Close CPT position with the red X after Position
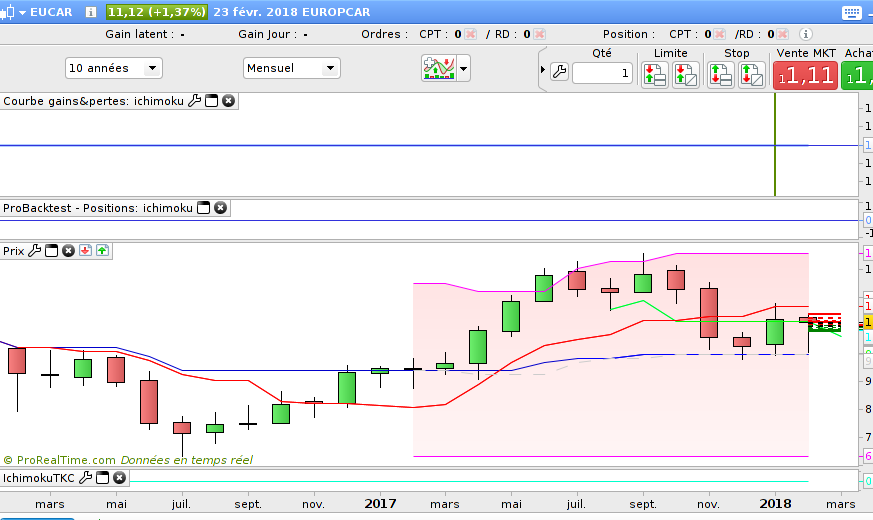The height and width of the screenshot is (520, 873). point(719,34)
